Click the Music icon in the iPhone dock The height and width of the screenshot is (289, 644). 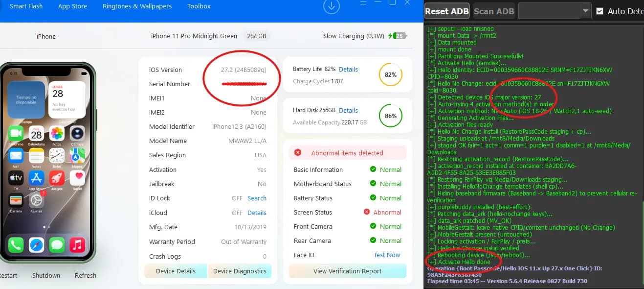click(77, 244)
